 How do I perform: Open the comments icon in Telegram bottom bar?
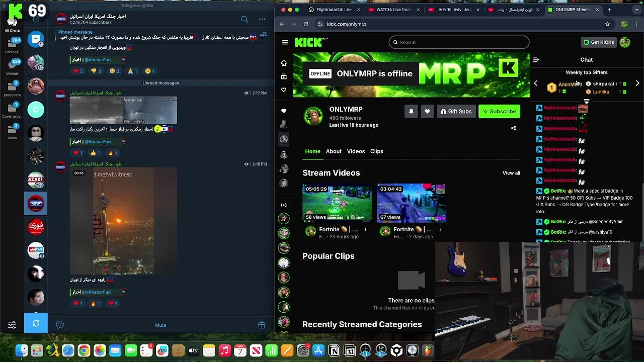pos(60,325)
